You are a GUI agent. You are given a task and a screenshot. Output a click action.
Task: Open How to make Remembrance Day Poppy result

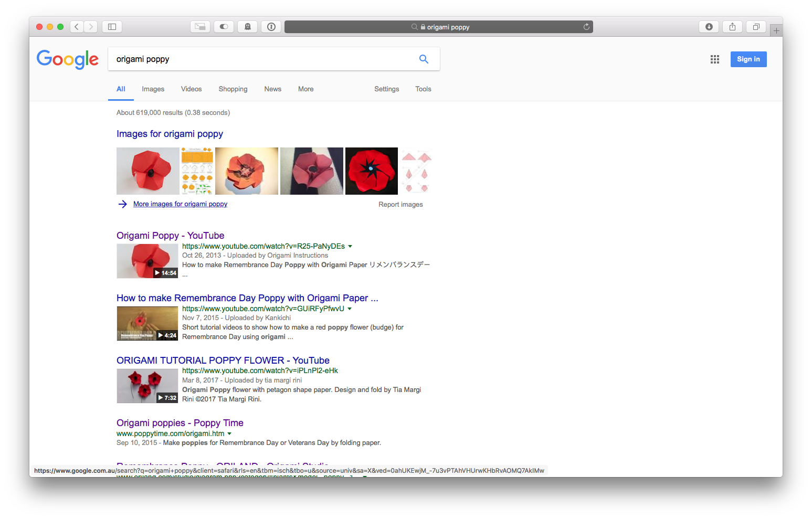(247, 298)
